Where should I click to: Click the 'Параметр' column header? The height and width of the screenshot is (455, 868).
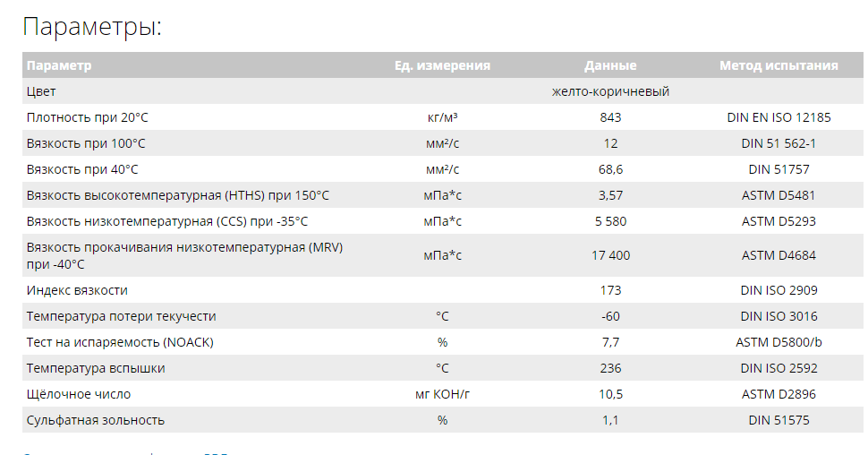tap(59, 65)
